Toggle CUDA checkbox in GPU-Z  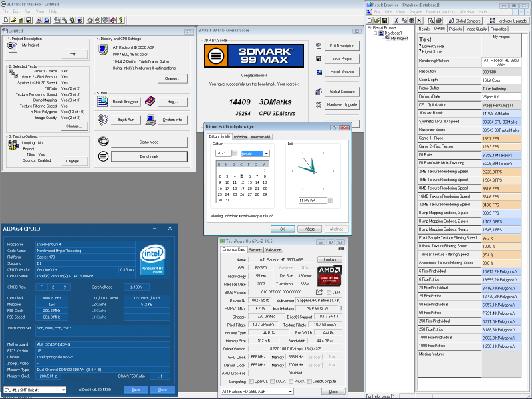pyautogui.click(x=273, y=381)
